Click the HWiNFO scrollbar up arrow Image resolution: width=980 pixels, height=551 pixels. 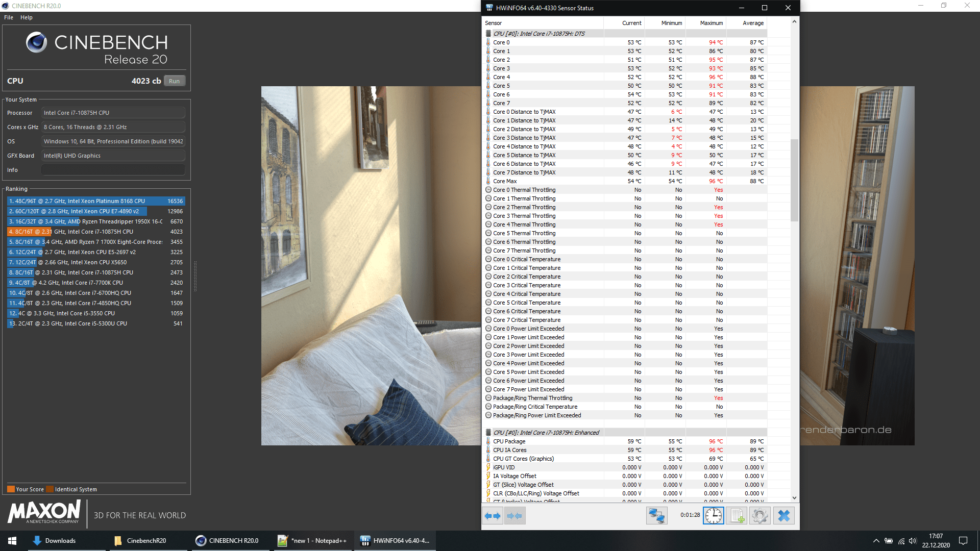[794, 21]
